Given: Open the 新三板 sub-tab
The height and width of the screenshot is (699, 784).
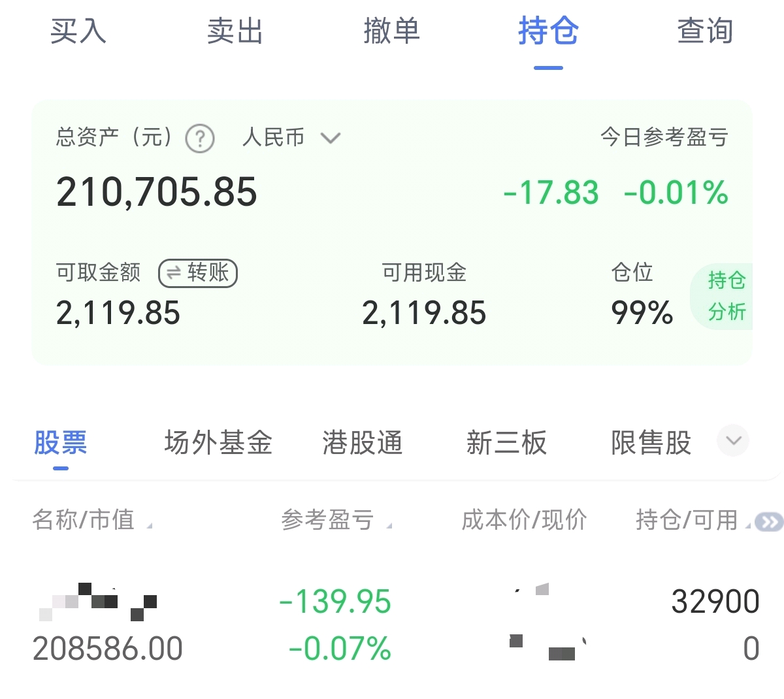Looking at the screenshot, I should (506, 443).
